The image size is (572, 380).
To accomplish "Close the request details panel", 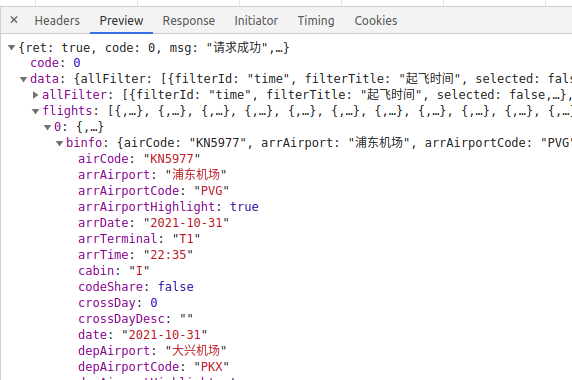I will [14, 20].
